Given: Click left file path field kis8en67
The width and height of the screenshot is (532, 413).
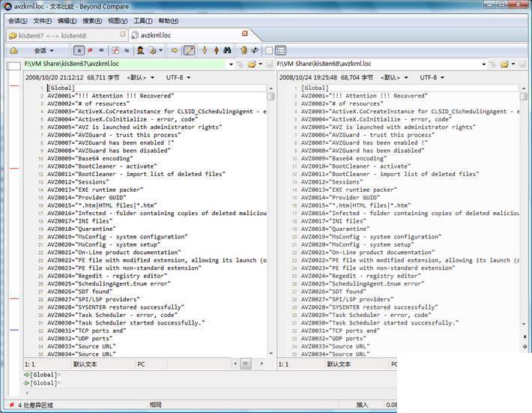Looking at the screenshot, I should pyautogui.click(x=124, y=64).
